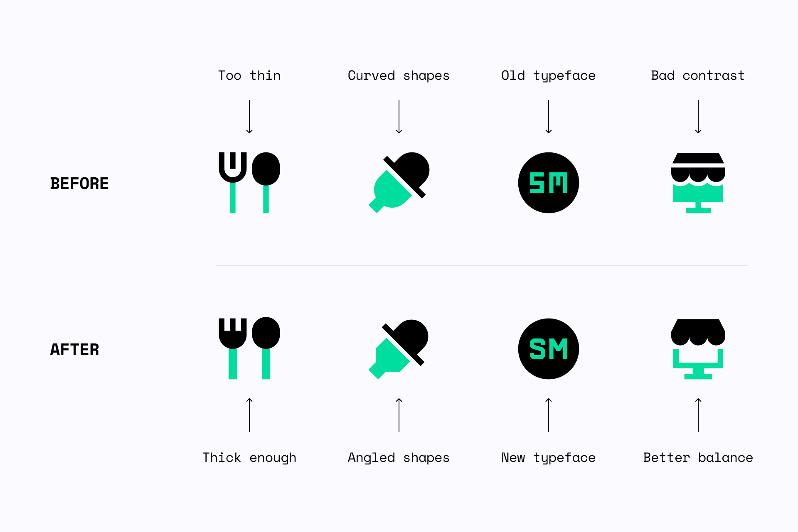798x532 pixels.
Task: Click the Curved shapes caption
Action: point(399,76)
